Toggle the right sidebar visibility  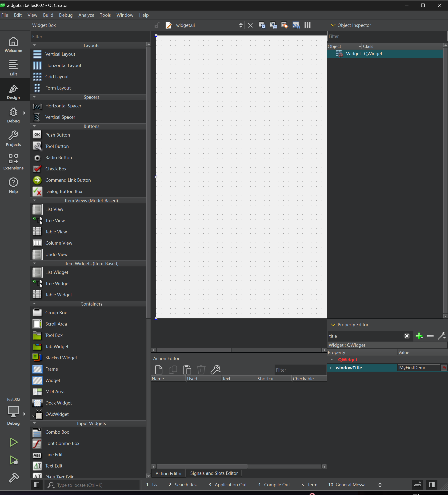point(432,485)
